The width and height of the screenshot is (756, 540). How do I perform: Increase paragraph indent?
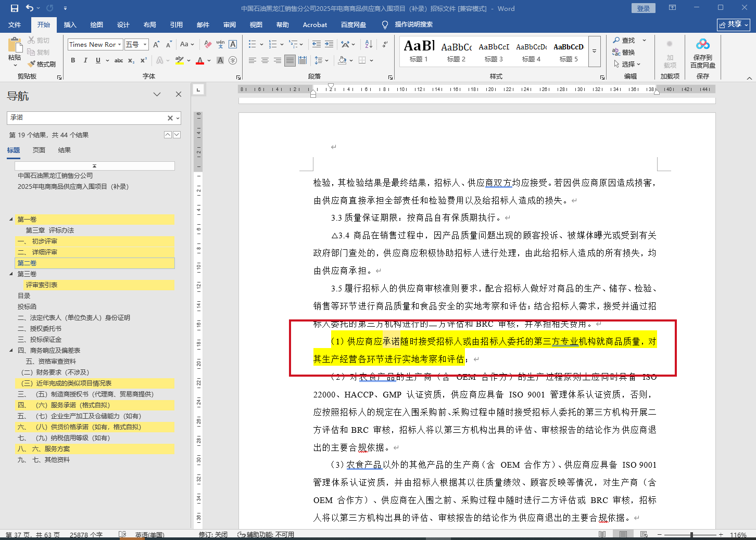(x=329, y=45)
